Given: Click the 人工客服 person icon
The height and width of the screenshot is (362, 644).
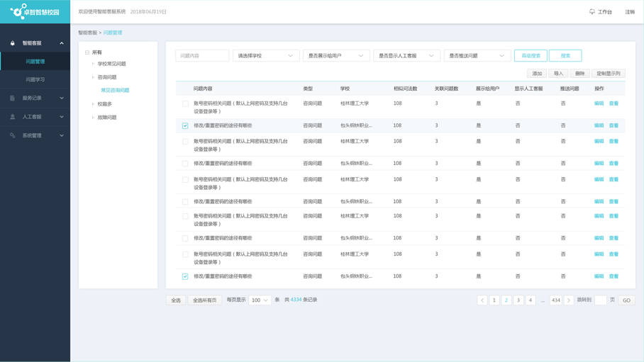Looking at the screenshot, I should (12, 117).
